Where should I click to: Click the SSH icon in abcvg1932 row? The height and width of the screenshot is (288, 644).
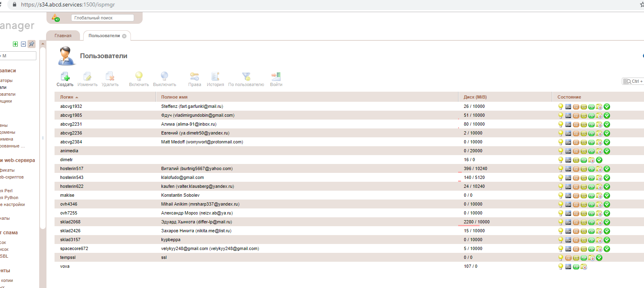click(x=568, y=107)
